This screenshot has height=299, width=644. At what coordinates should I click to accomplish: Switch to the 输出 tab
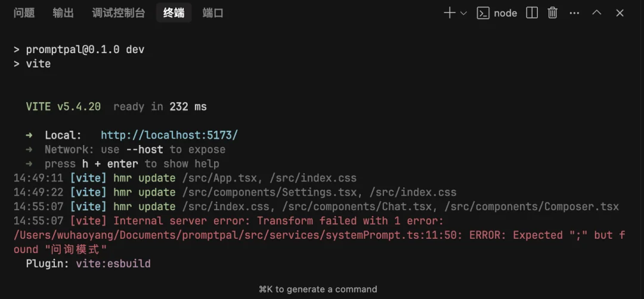tap(63, 13)
